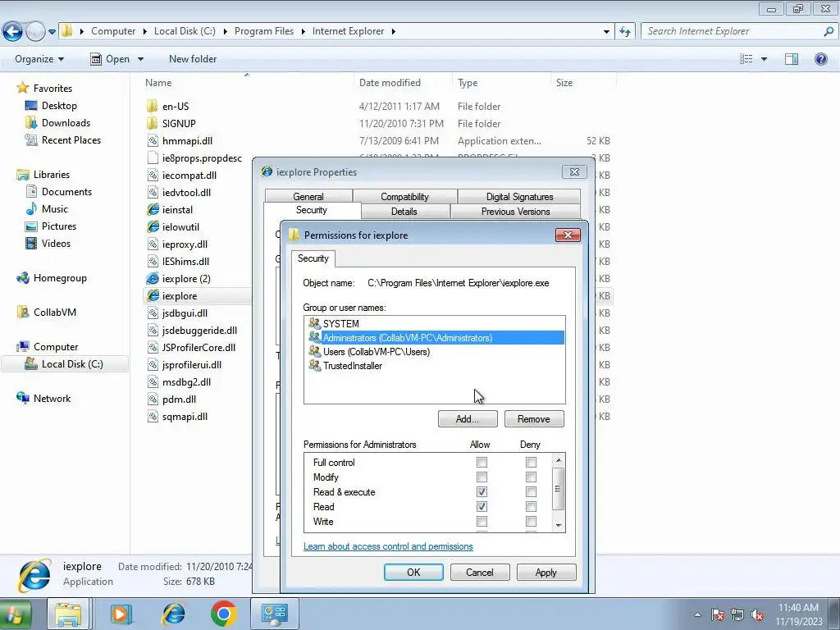840x630 pixels.
Task: Select Security tab in Permissions dialog
Action: click(313, 258)
